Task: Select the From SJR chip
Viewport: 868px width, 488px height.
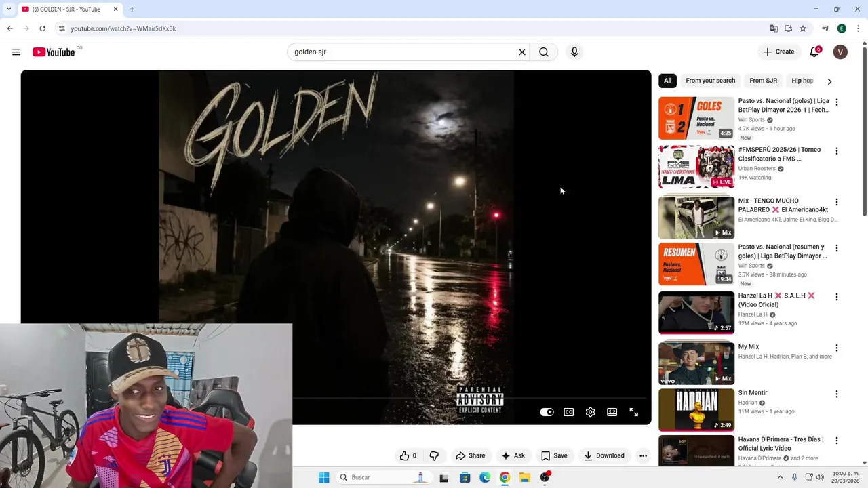Action: click(x=764, y=81)
